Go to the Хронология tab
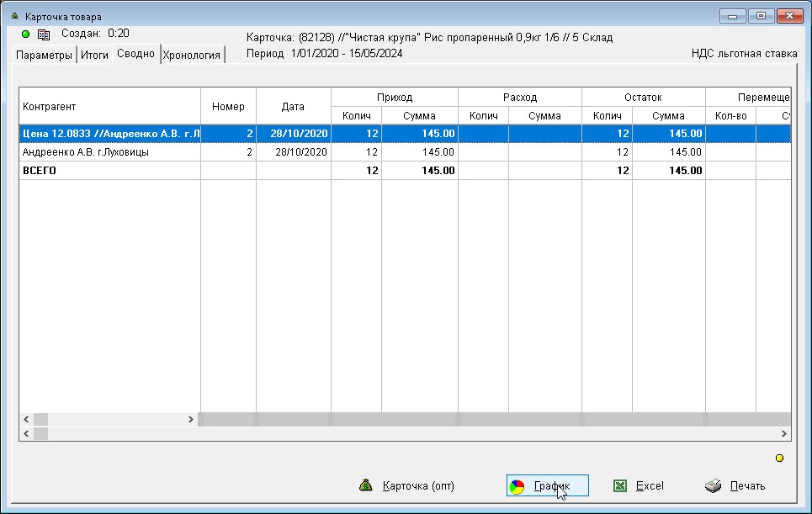This screenshot has height=514, width=812. point(192,56)
